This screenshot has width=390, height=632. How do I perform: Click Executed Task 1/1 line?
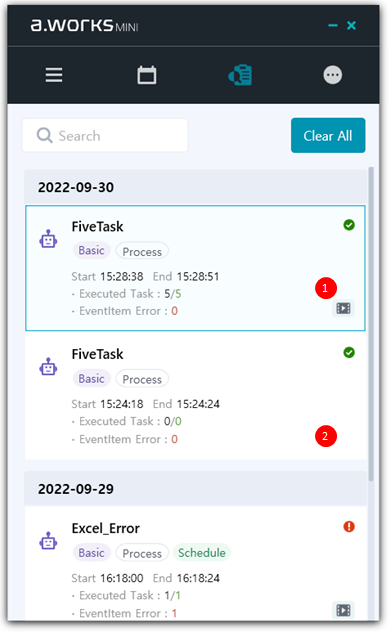(x=126, y=595)
